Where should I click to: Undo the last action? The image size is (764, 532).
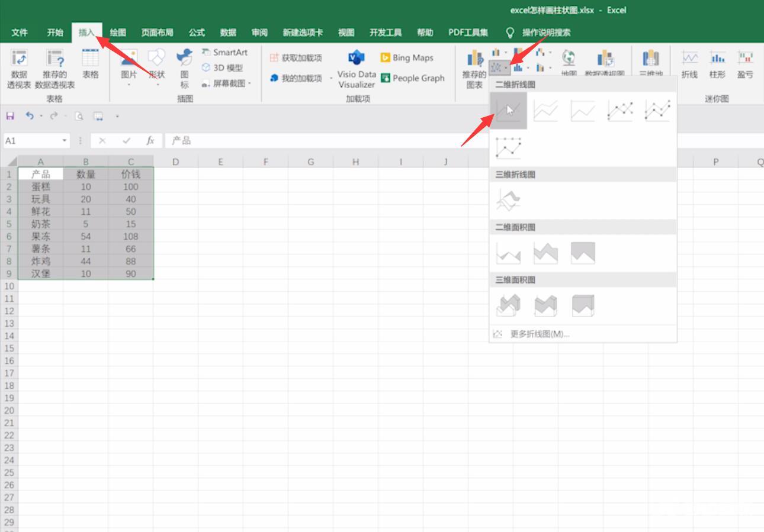pyautogui.click(x=29, y=116)
